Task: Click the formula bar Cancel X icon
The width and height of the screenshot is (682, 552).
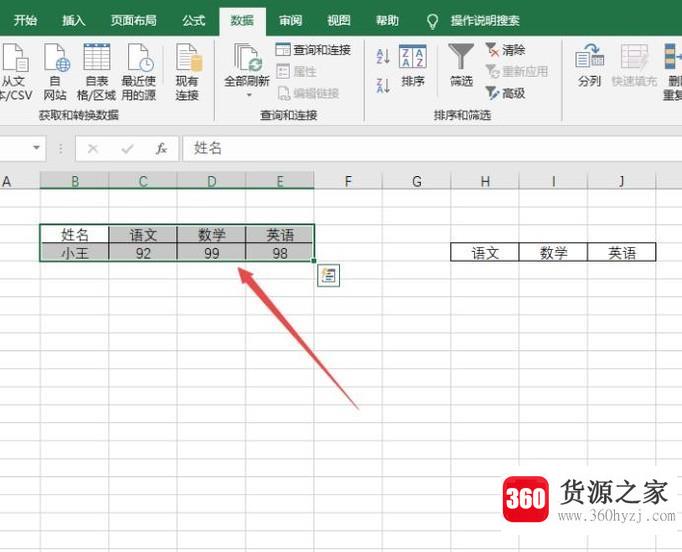Action: [x=93, y=149]
